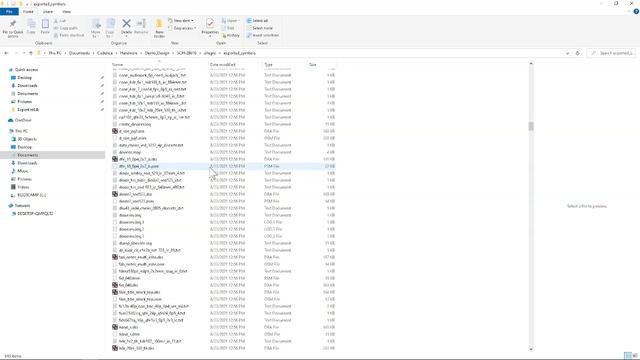This screenshot has height=360, width=640.
Task: Click Paste shortcut in the ribbon
Action: click(x=69, y=36)
